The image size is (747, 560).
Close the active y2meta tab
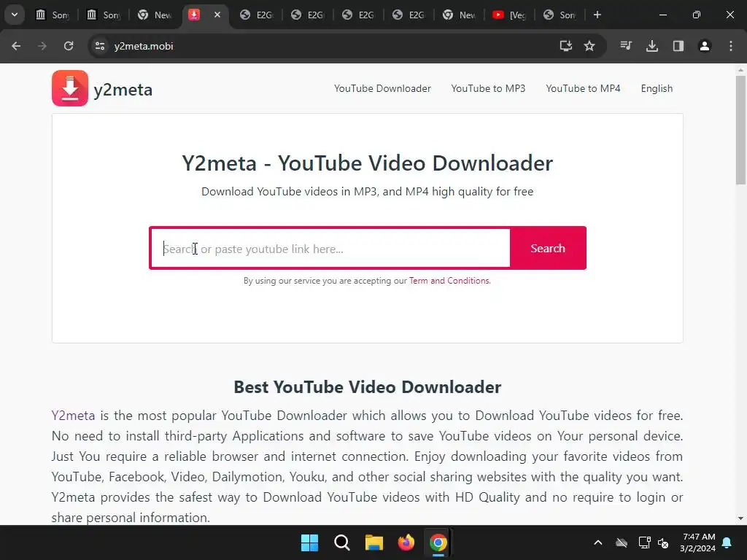217,15
